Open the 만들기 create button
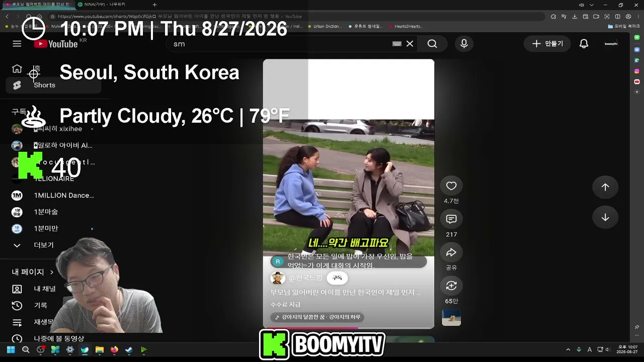Viewport: 644px width, 362px height. click(547, 44)
